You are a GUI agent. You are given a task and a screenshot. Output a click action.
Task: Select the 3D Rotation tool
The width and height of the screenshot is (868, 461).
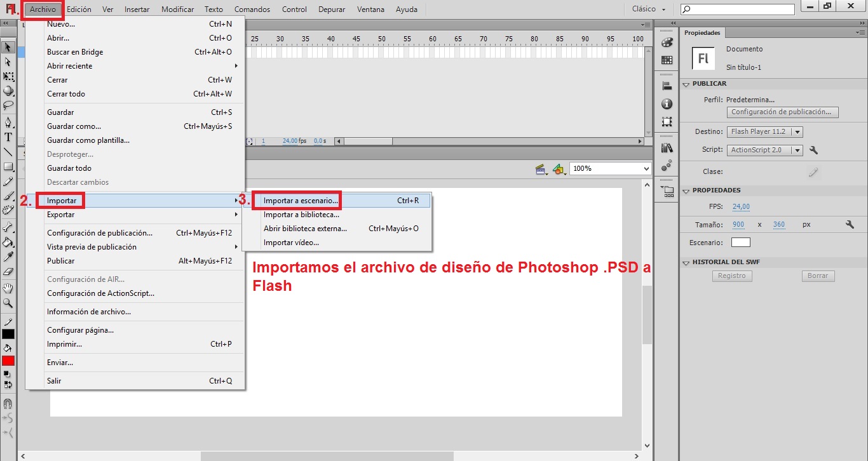tap(8, 91)
